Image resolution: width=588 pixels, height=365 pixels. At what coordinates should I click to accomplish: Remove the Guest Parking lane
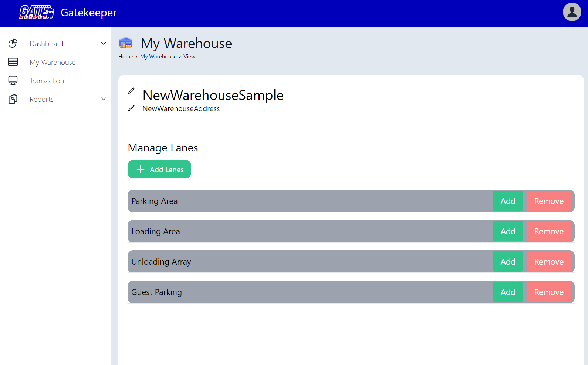tap(548, 292)
